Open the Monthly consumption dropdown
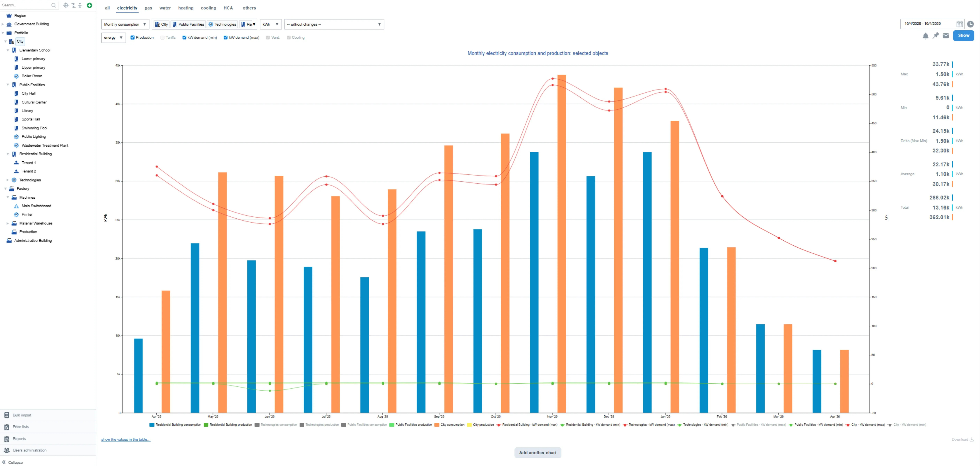Viewport: 980px width, 466px height. click(x=125, y=24)
